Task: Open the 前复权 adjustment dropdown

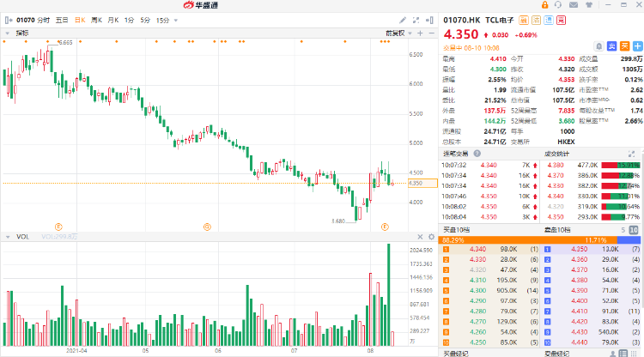Action: click(x=398, y=33)
